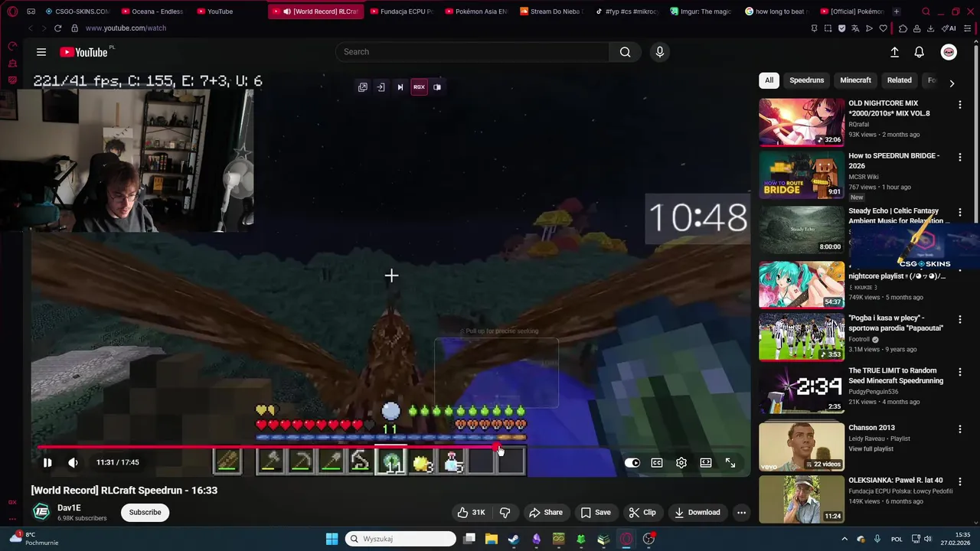Image resolution: width=980 pixels, height=551 pixels.
Task: Start voice search with the microphone
Action: pos(660,52)
